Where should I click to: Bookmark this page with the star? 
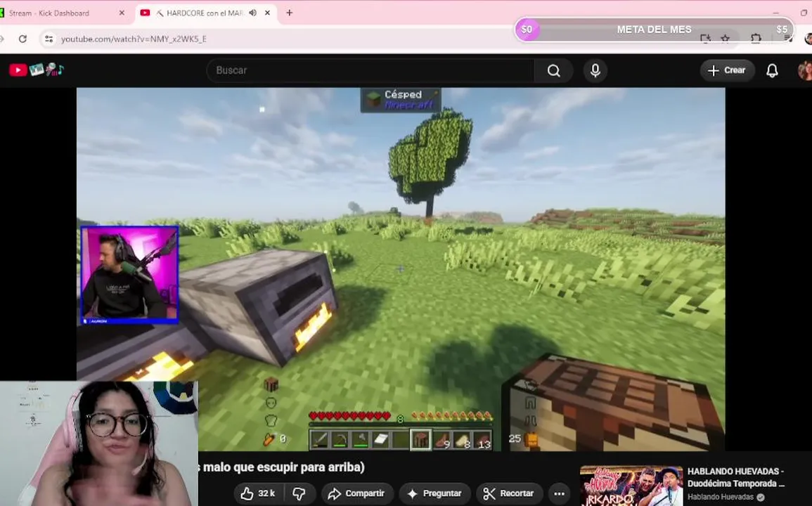click(x=725, y=39)
